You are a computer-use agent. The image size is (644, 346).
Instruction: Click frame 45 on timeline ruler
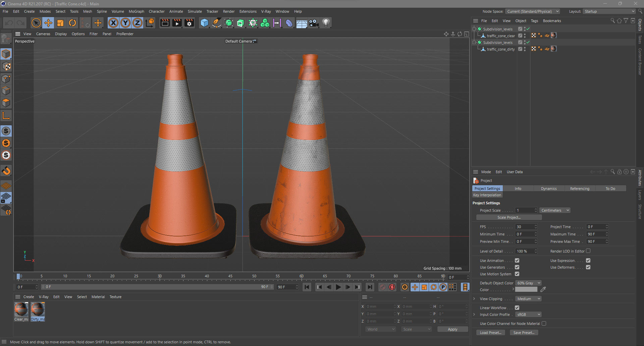(230, 276)
